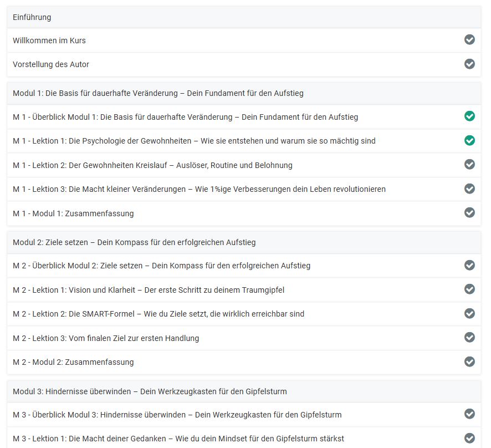
Task: Click checkmark icon for Willkommen im Kurs
Action: pyautogui.click(x=469, y=40)
